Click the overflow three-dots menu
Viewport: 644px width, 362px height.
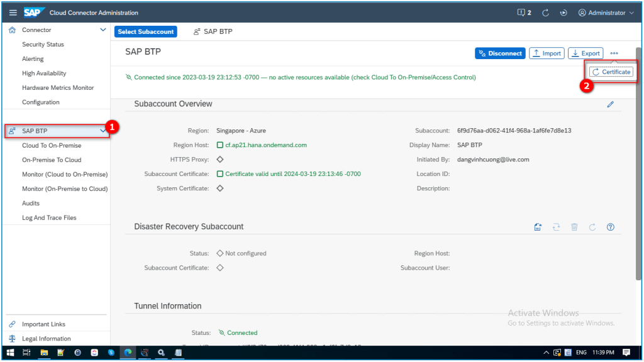[614, 53]
